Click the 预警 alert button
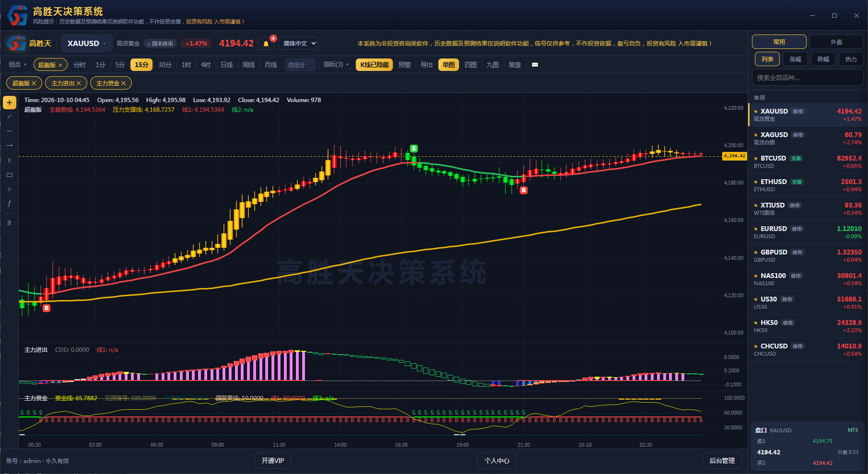868x474 pixels. click(x=404, y=65)
